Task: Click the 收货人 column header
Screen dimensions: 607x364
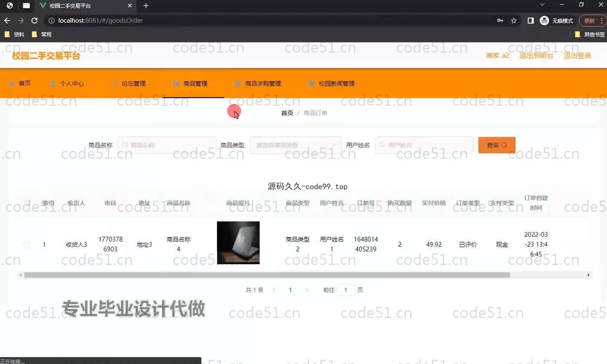Action: [76, 203]
